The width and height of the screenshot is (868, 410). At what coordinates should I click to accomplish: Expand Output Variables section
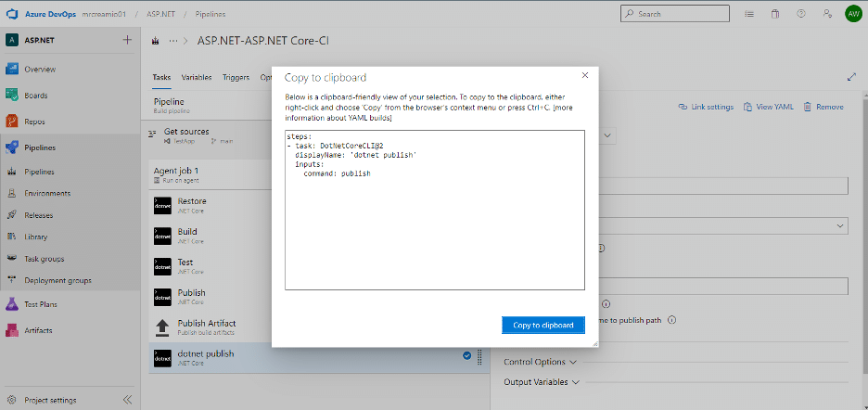coord(542,382)
